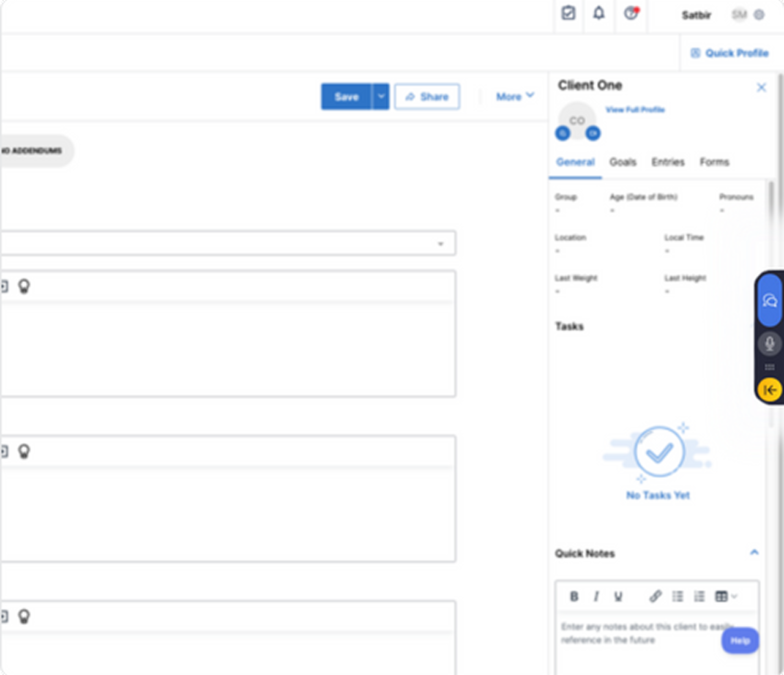
Task: Click lightbulb icon in first text section
Action: pyautogui.click(x=24, y=286)
